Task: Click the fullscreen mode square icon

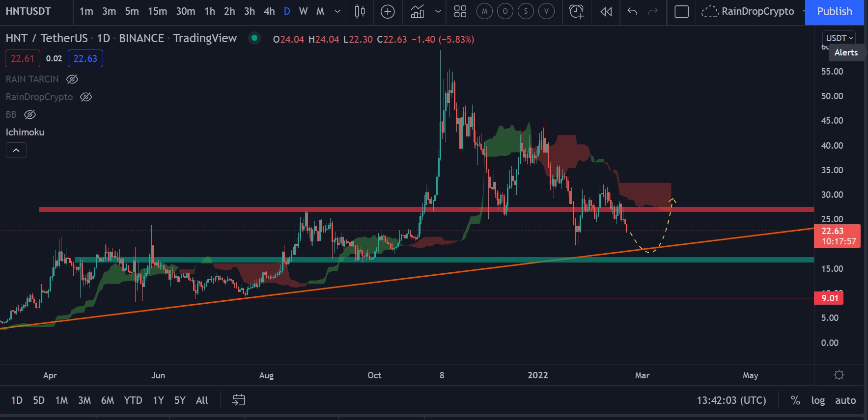Action: click(681, 11)
